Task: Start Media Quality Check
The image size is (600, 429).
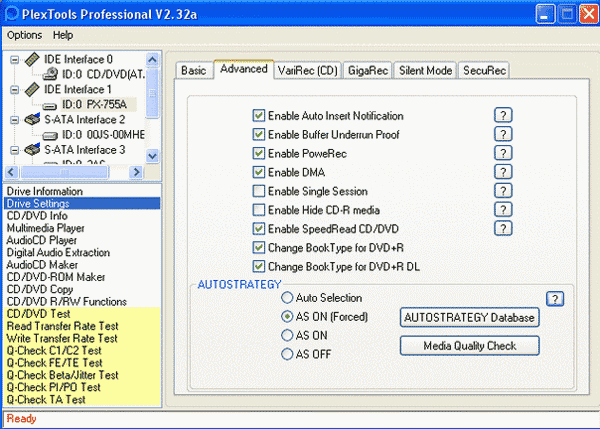Action: pos(470,346)
